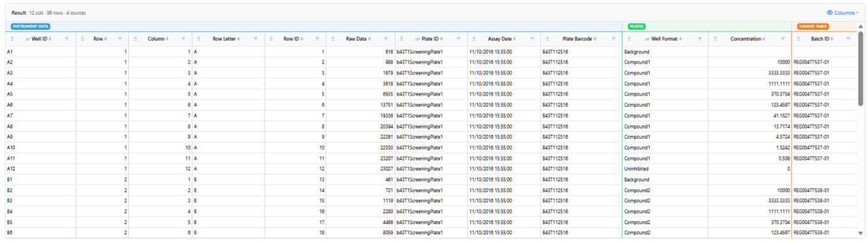The image size is (868, 243).
Task: Select the PLATES source badge
Action: pos(637,26)
